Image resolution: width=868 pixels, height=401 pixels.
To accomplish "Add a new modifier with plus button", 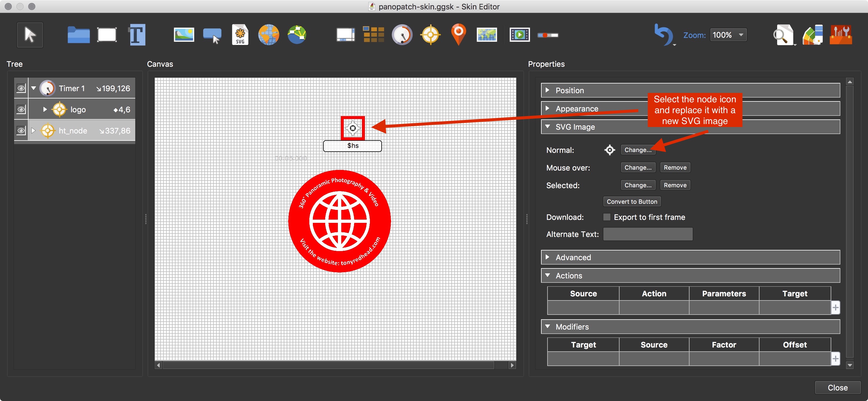I will pos(835,359).
